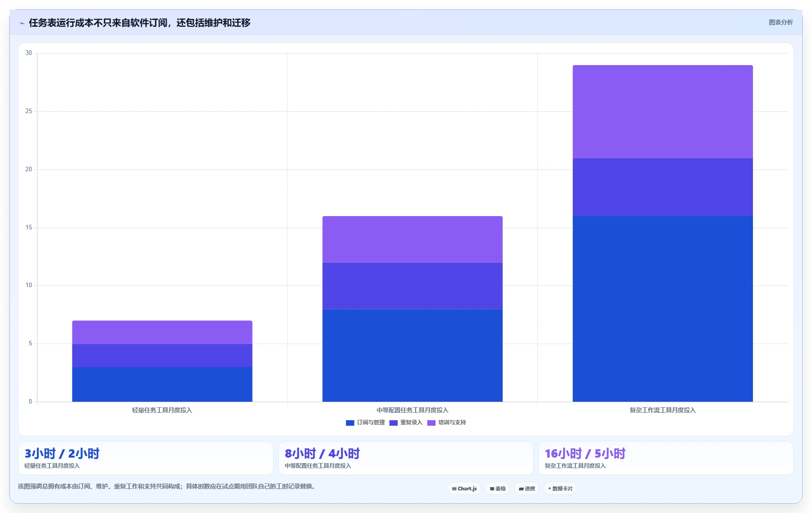
Task: Click the small icon before the panel title
Action: 22,23
